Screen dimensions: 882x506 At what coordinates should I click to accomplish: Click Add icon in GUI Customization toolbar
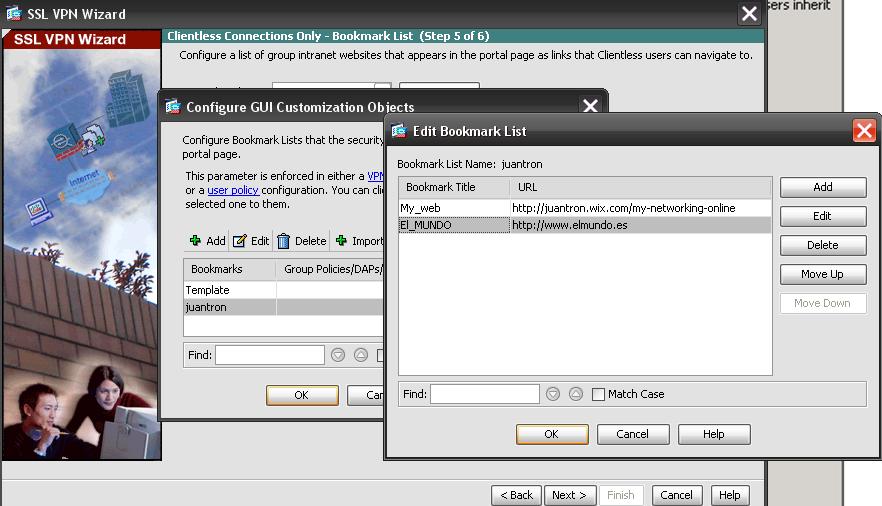(195, 241)
